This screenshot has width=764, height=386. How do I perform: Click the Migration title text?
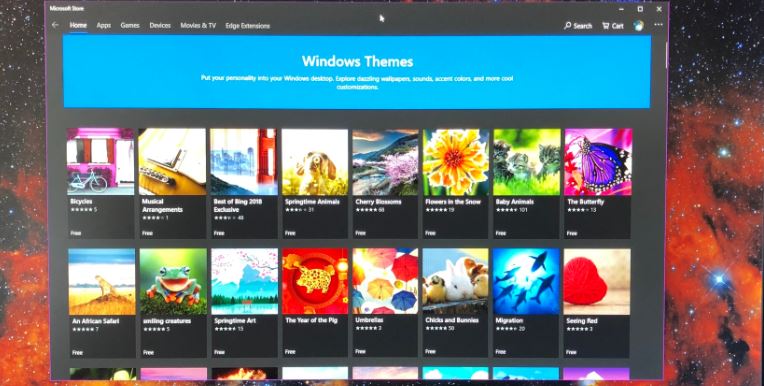(510, 321)
